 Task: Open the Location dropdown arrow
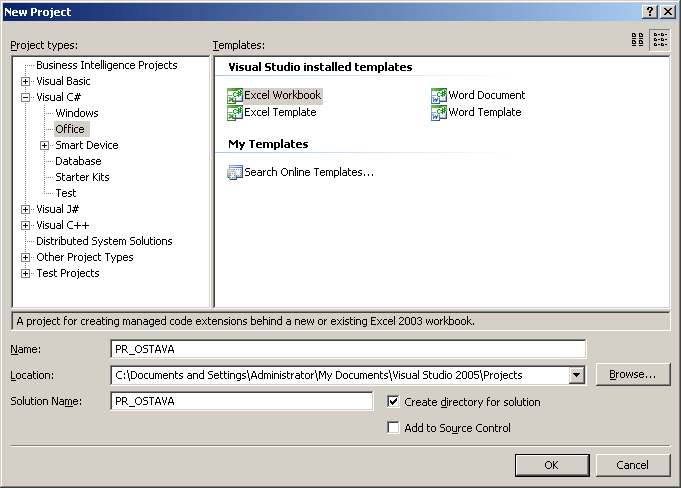[x=576, y=375]
